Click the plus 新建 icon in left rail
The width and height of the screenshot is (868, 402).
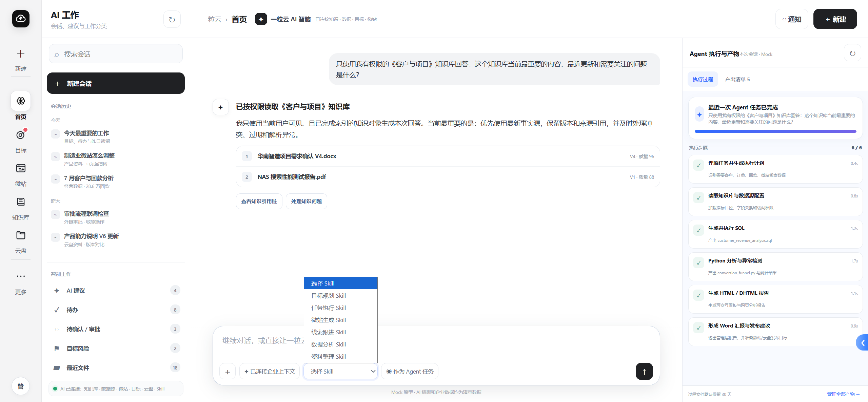pos(21,54)
